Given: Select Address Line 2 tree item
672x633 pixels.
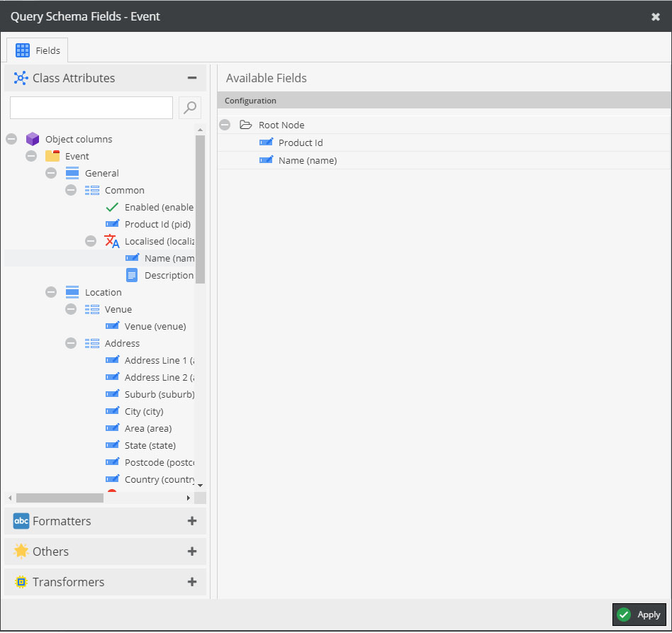Looking at the screenshot, I should pyautogui.click(x=159, y=378).
